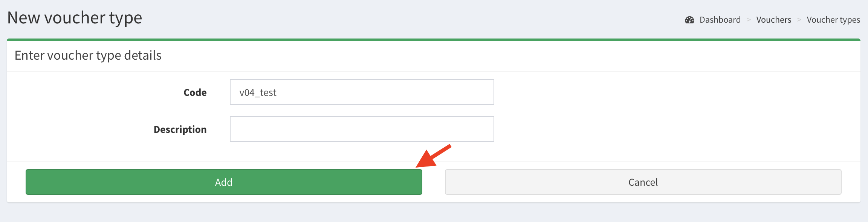Image resolution: width=868 pixels, height=222 pixels.
Task: Click the word "test" in the Code field
Action: [268, 92]
